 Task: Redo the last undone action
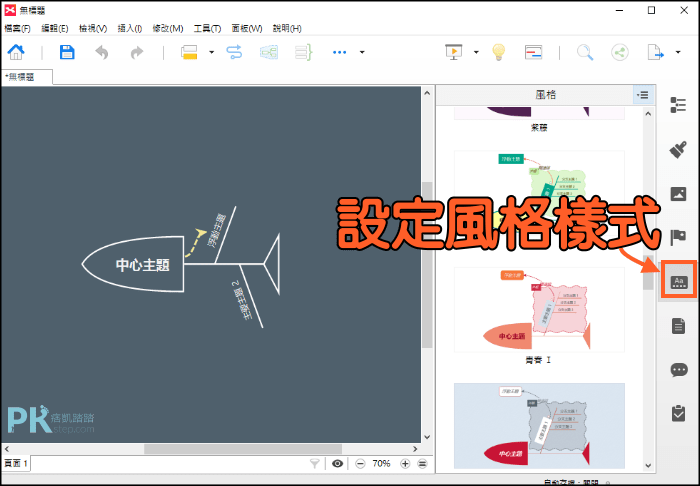(137, 53)
